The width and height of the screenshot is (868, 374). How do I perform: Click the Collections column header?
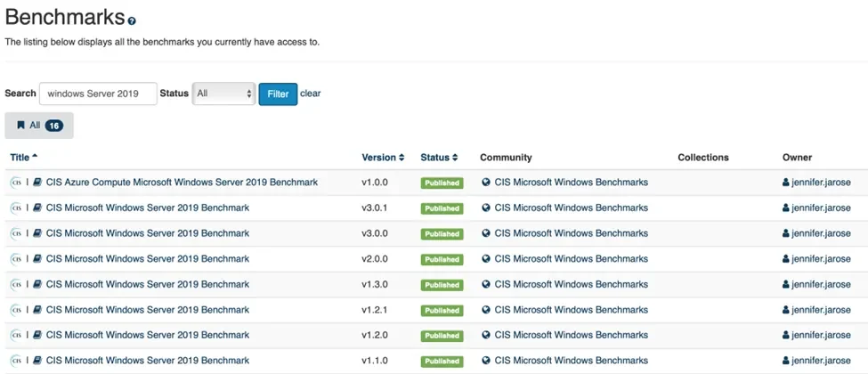coord(703,158)
